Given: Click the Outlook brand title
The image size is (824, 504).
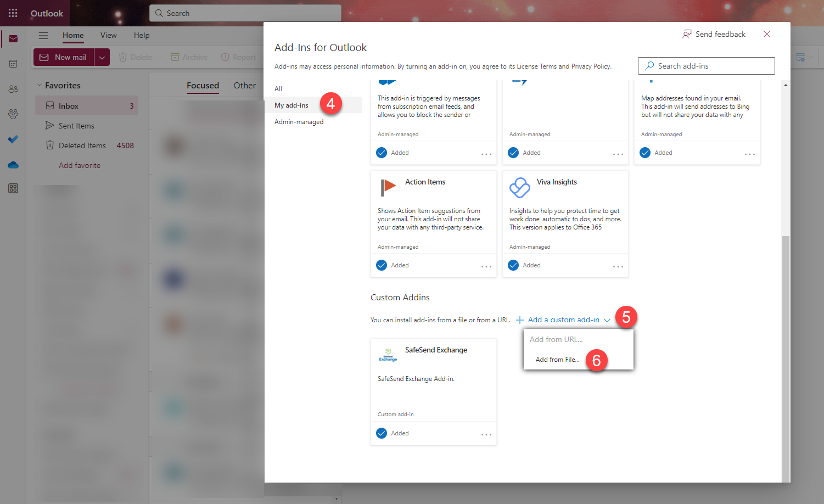Looking at the screenshot, I should (47, 13).
